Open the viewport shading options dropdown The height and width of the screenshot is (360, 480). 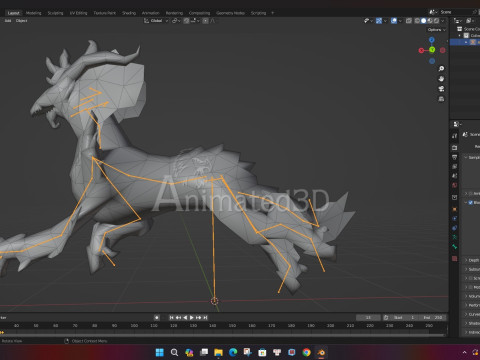[x=443, y=21]
